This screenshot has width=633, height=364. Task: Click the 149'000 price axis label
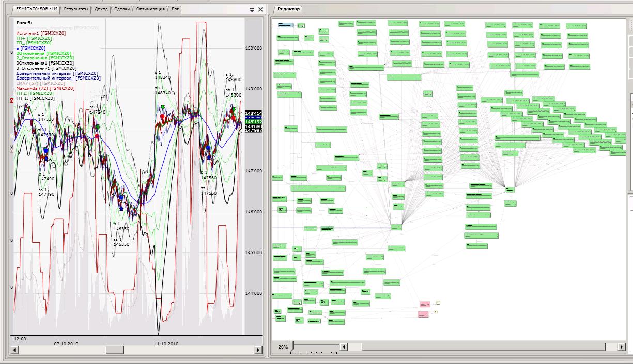point(254,89)
